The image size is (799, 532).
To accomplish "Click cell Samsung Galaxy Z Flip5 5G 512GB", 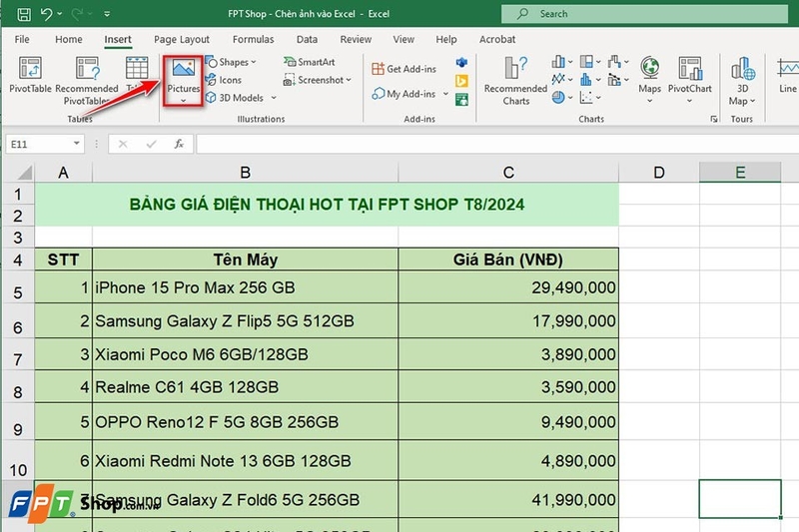I will point(245,321).
